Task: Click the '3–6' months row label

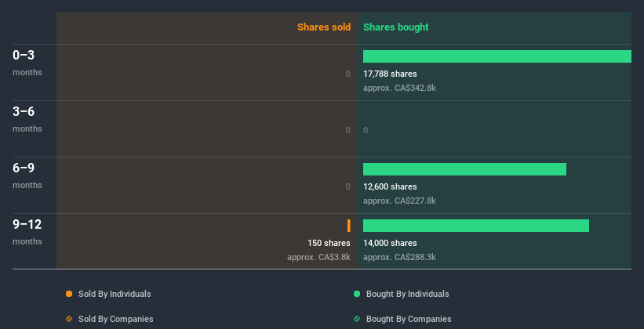Action: pos(24,111)
